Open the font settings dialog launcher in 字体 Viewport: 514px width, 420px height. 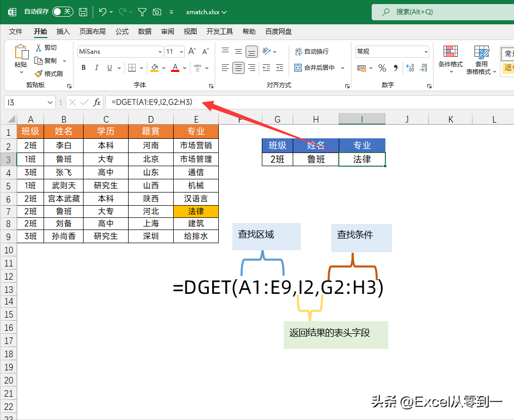tap(211, 86)
